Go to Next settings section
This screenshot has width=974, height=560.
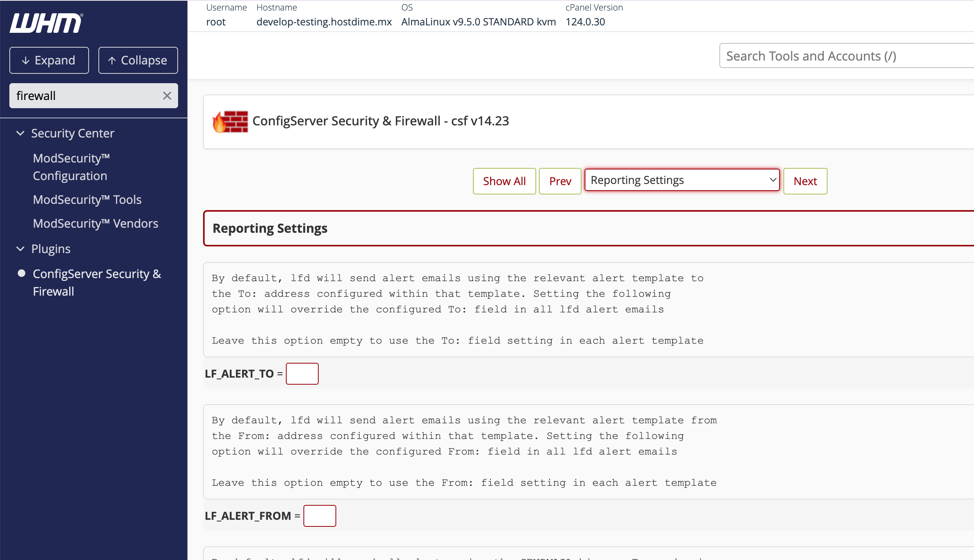[x=805, y=181]
